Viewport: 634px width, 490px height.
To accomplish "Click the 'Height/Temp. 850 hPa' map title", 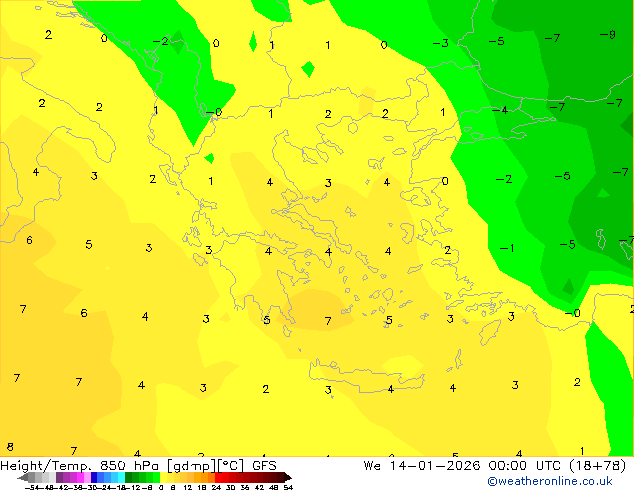I will coord(79,466).
